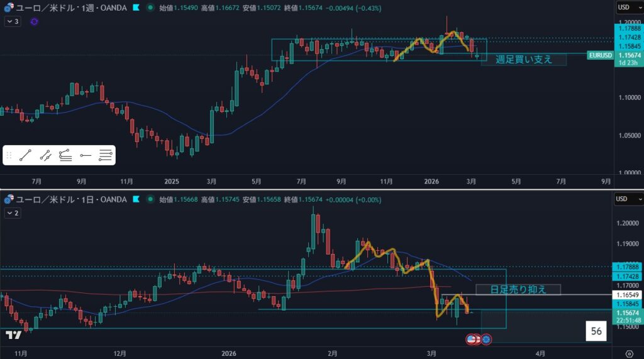Click the Euro economic event flag marker
Screen dimensions: 644x359
pos(486,339)
